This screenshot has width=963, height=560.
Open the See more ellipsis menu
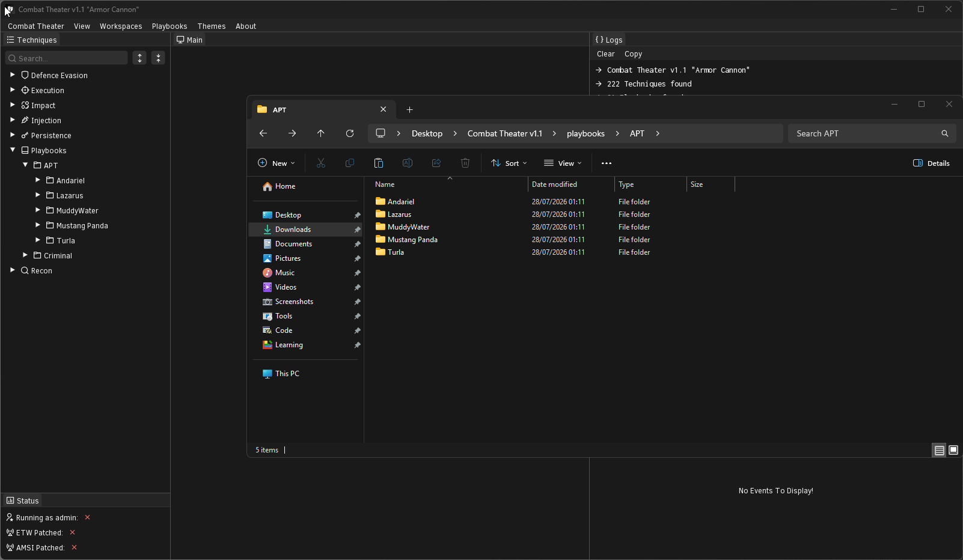607,163
